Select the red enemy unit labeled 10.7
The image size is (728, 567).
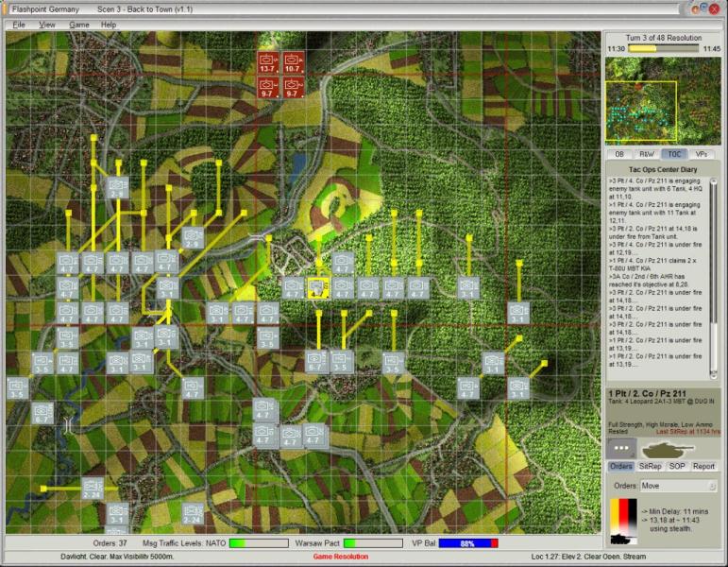click(x=293, y=62)
